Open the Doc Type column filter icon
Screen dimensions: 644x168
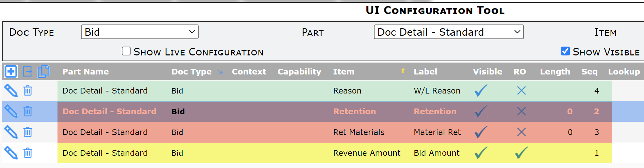(220, 72)
